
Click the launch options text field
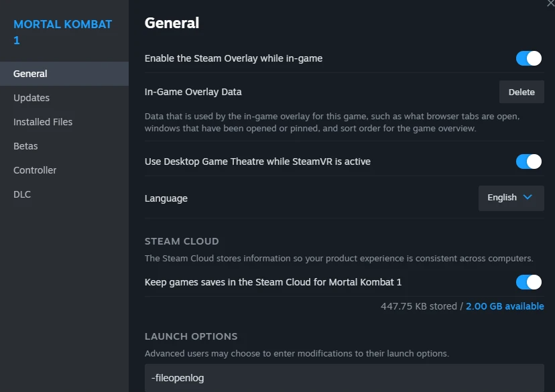tap(344, 378)
